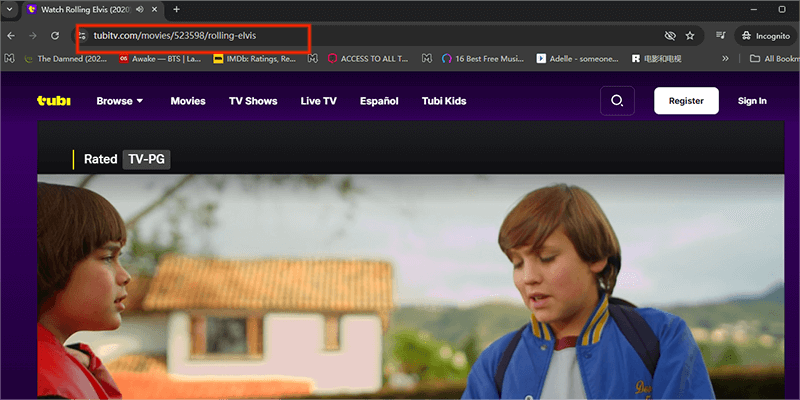
Task: Open The Damned bookmark
Action: click(66, 59)
